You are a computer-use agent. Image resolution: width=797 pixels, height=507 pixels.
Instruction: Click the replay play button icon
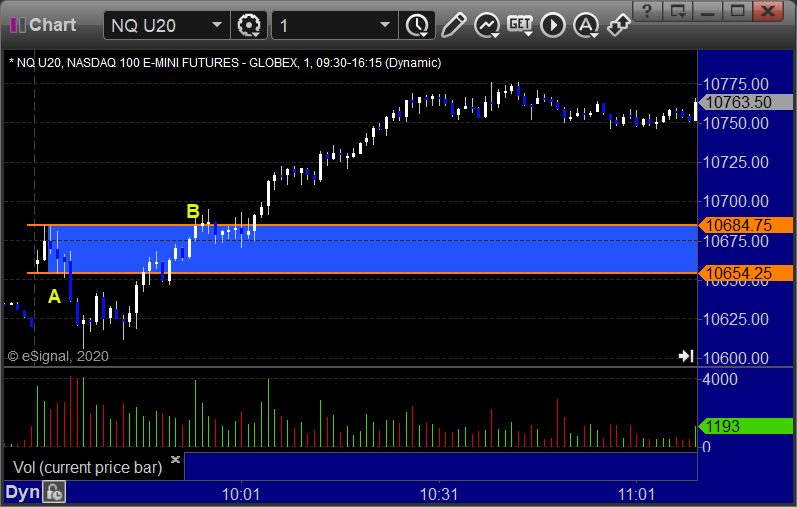click(553, 25)
